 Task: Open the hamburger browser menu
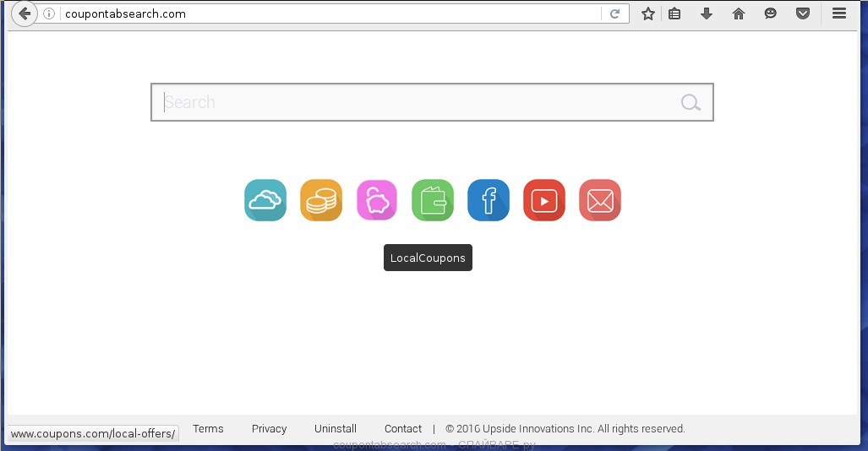click(839, 14)
